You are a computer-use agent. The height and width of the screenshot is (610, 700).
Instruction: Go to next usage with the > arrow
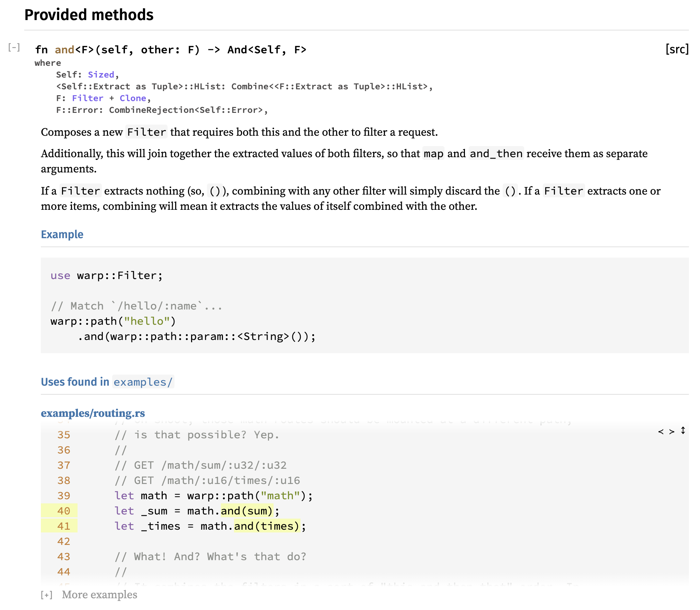pos(672,431)
